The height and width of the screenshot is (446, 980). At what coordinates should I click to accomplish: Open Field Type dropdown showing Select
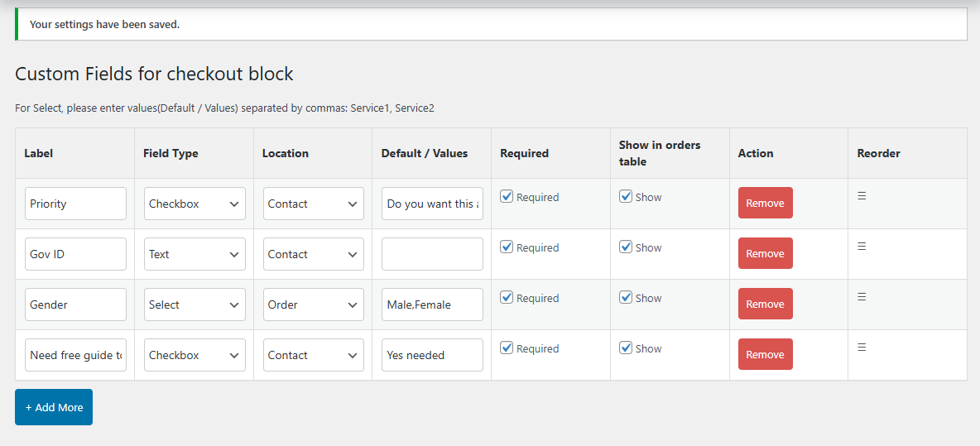195,305
